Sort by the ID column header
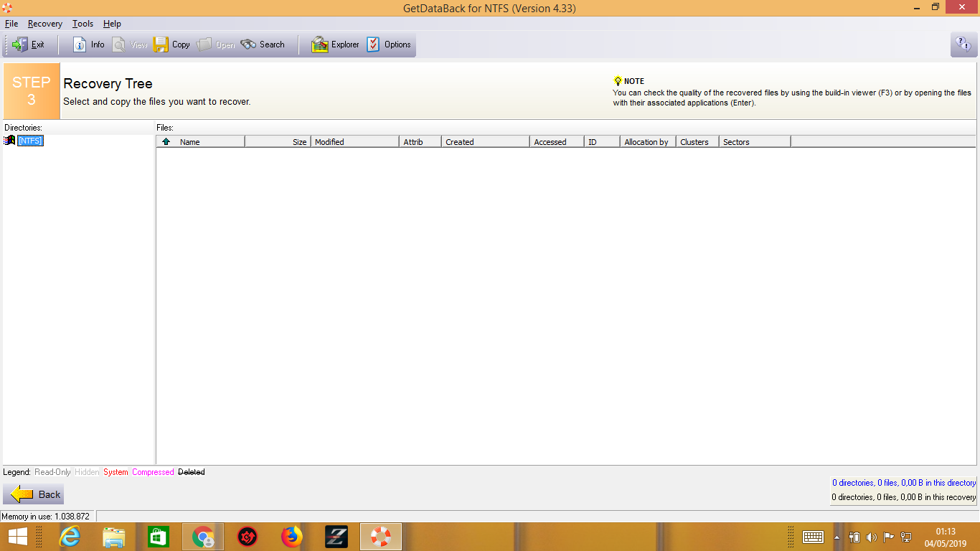980x551 pixels. point(602,142)
